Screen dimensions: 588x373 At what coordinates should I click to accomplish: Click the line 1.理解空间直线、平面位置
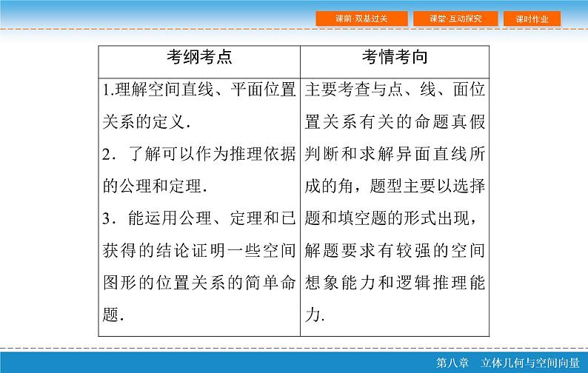(x=199, y=90)
